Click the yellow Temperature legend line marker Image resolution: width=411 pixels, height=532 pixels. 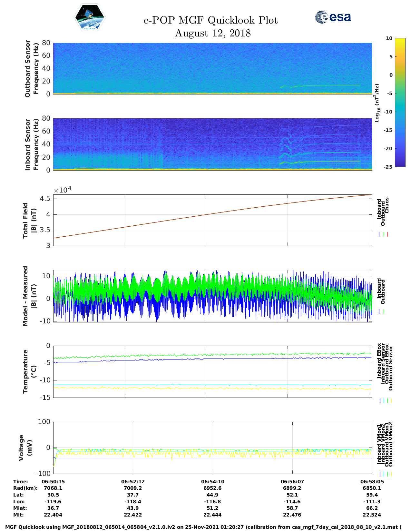pyautogui.click(x=391, y=400)
